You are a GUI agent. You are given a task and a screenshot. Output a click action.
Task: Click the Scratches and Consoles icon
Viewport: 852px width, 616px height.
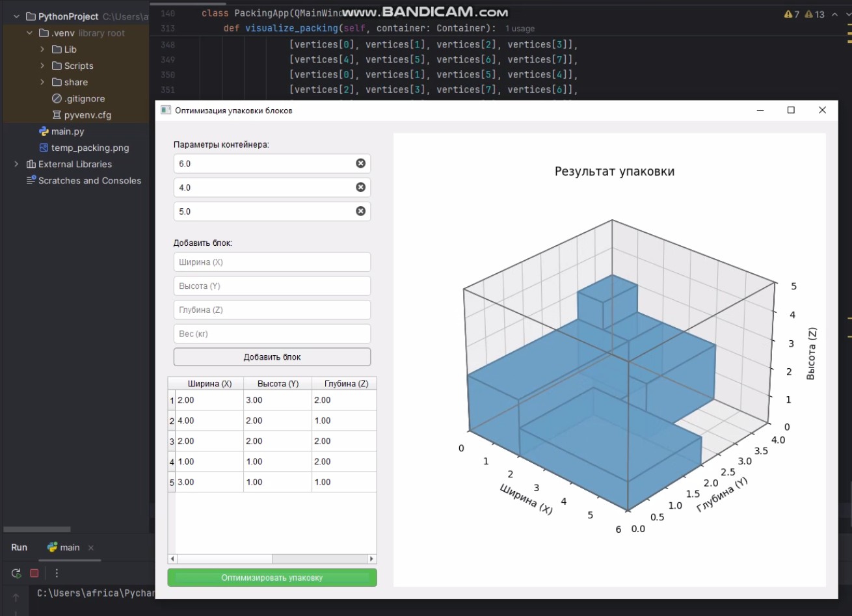(31, 180)
